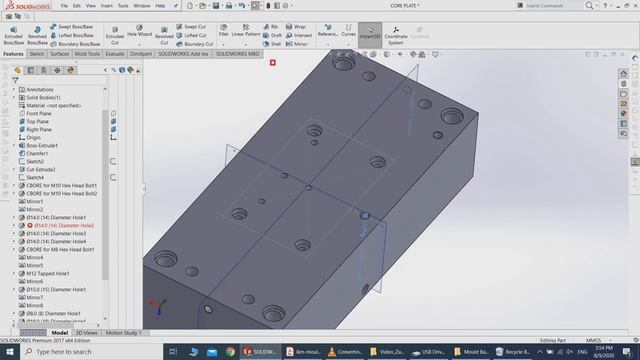
Task: Open the Hole Wizard tool
Action: click(x=140, y=31)
